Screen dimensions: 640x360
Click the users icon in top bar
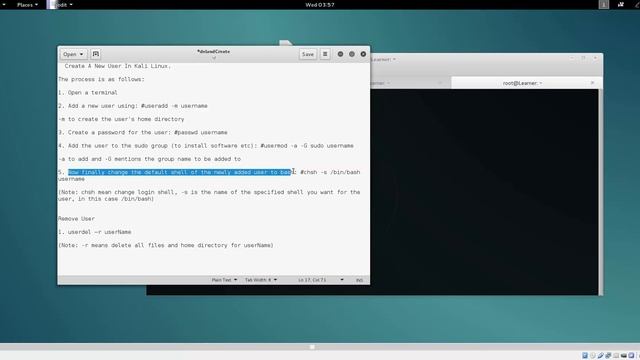tap(621, 5)
